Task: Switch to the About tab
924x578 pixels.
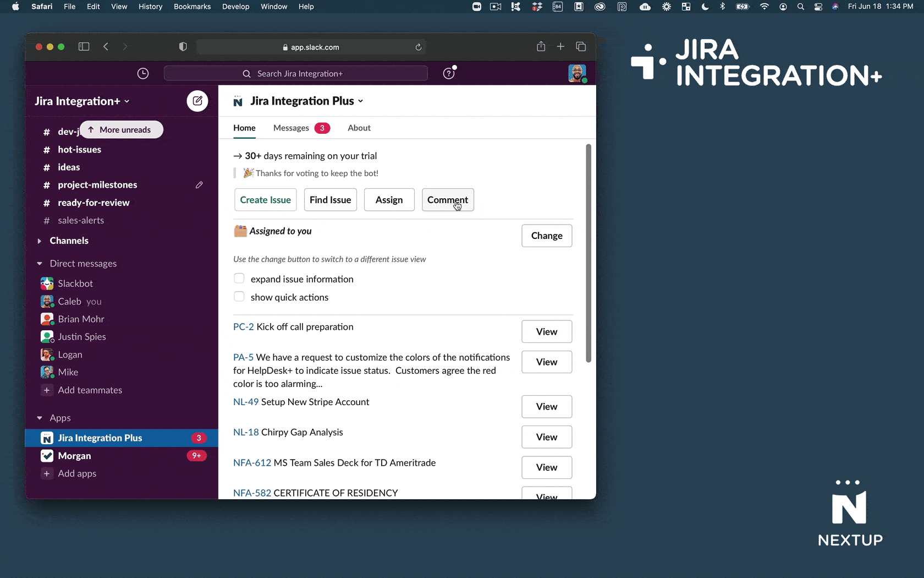Action: [x=359, y=128]
